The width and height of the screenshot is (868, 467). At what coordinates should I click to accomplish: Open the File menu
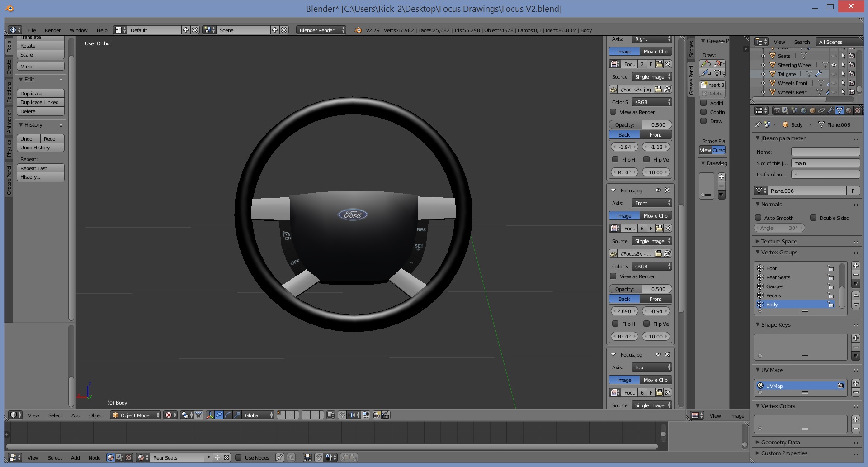(32, 30)
